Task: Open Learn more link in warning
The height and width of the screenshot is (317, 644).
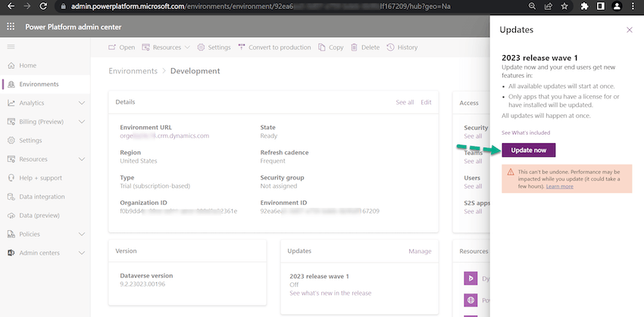Action: 559,187
